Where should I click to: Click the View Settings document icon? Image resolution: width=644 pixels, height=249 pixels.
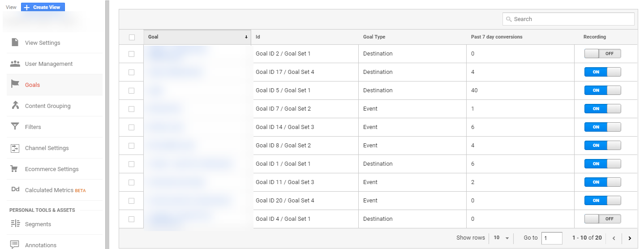(15, 43)
